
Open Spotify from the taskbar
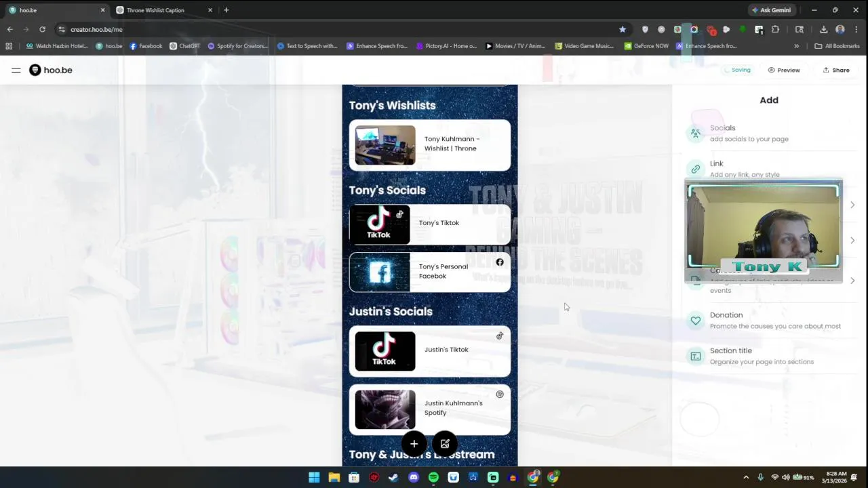pyautogui.click(x=433, y=477)
